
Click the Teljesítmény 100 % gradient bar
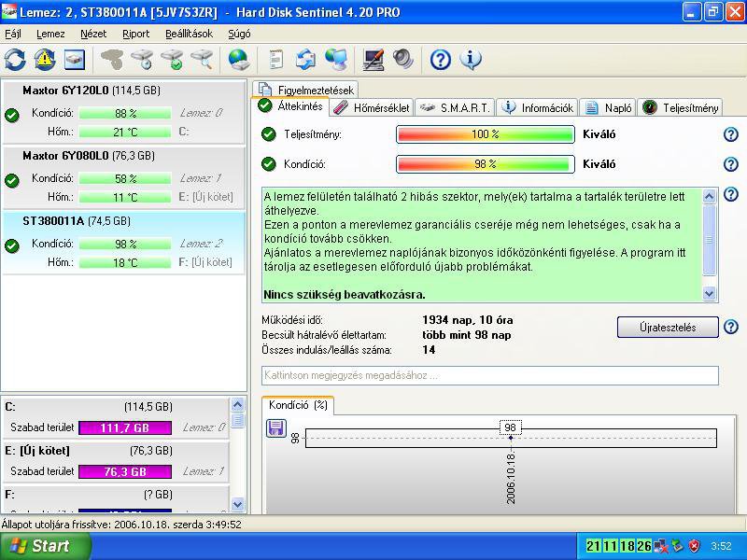pos(485,134)
